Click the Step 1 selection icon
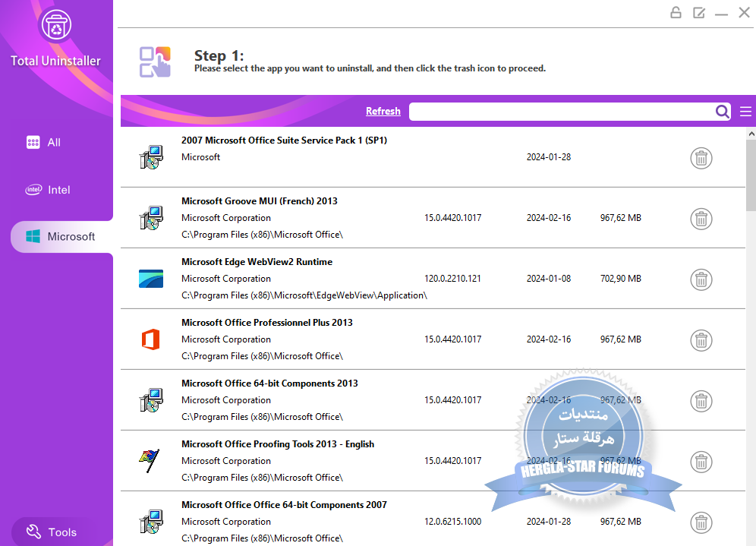The height and width of the screenshot is (546, 756). 155,62
